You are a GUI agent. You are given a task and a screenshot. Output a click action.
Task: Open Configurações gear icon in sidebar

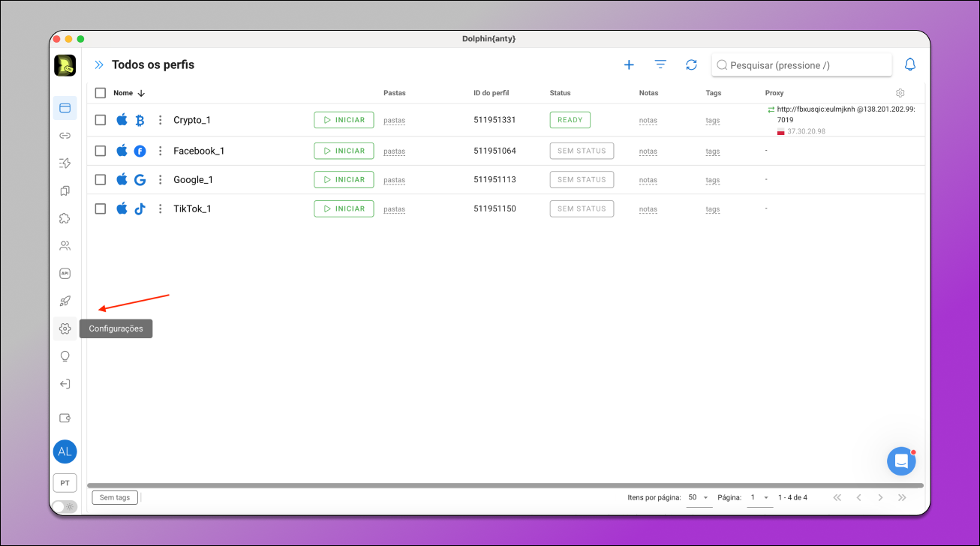pos(65,328)
